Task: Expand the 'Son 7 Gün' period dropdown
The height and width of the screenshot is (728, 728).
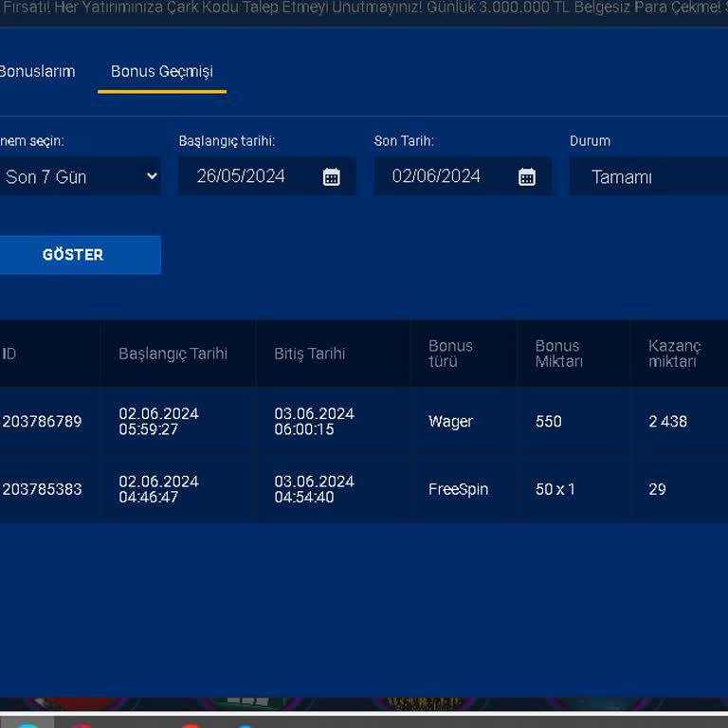Action: pyautogui.click(x=80, y=176)
